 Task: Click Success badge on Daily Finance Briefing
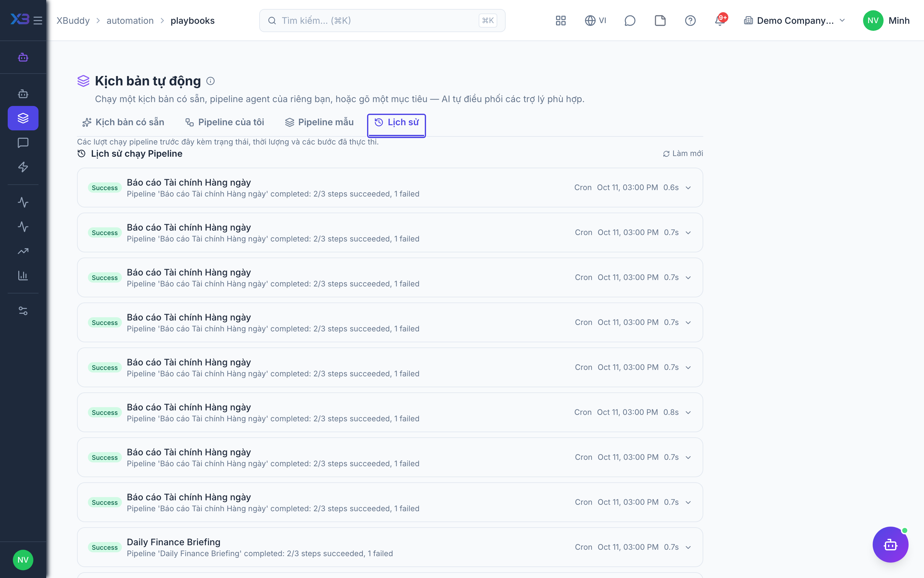(105, 547)
